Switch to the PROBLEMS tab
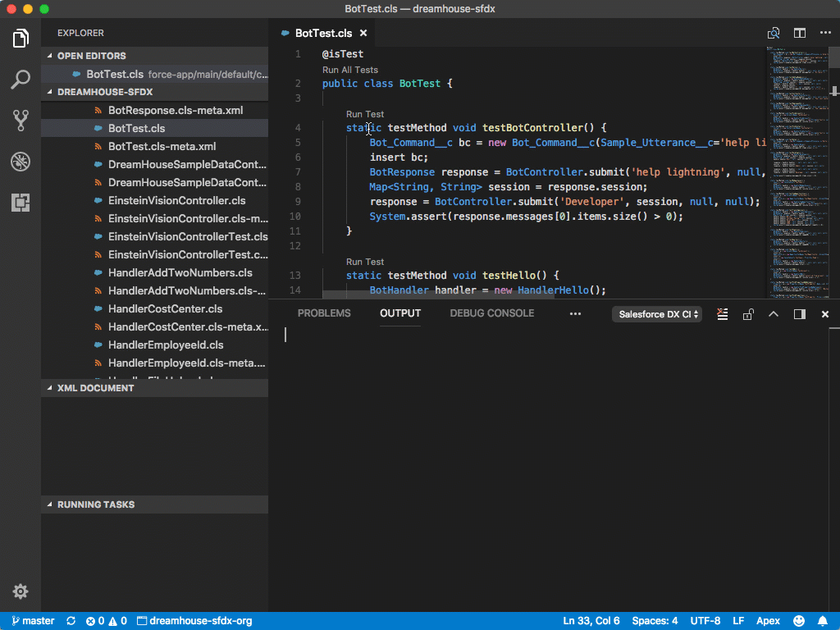The image size is (840, 630). click(x=323, y=313)
